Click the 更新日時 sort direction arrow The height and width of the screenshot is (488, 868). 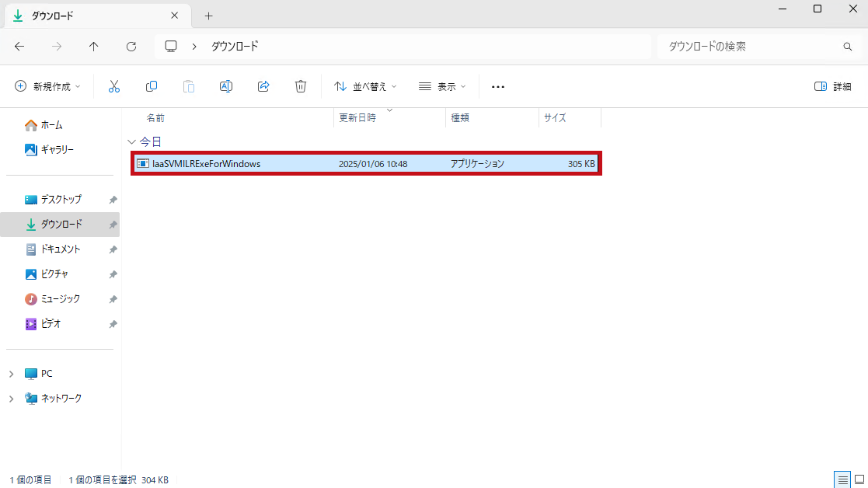[390, 110]
